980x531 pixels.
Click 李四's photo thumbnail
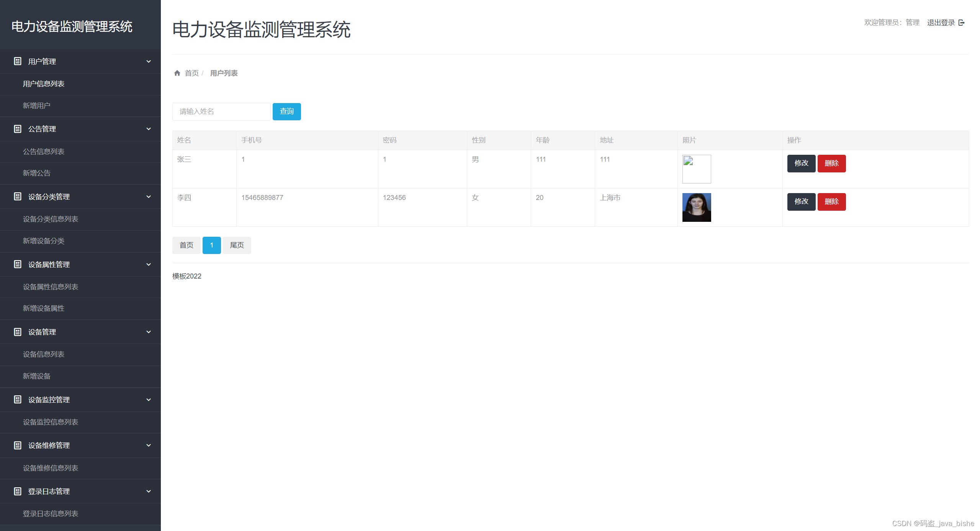pyautogui.click(x=697, y=207)
